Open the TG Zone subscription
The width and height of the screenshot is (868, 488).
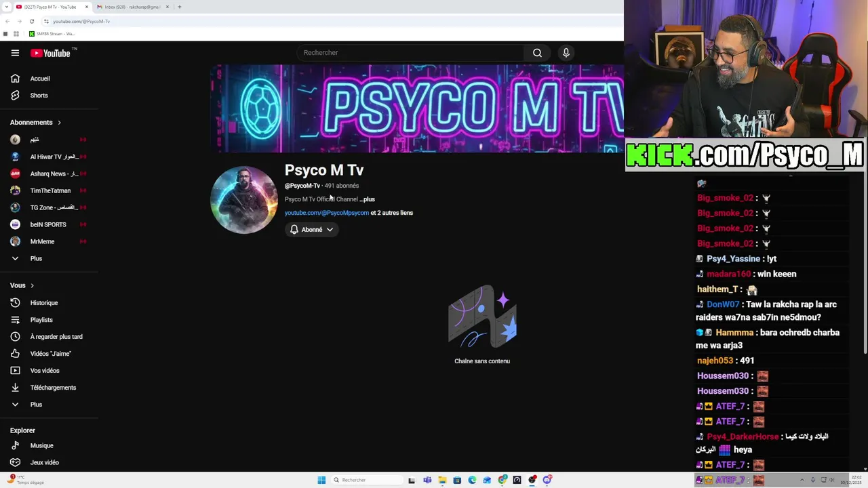pyautogui.click(x=47, y=207)
